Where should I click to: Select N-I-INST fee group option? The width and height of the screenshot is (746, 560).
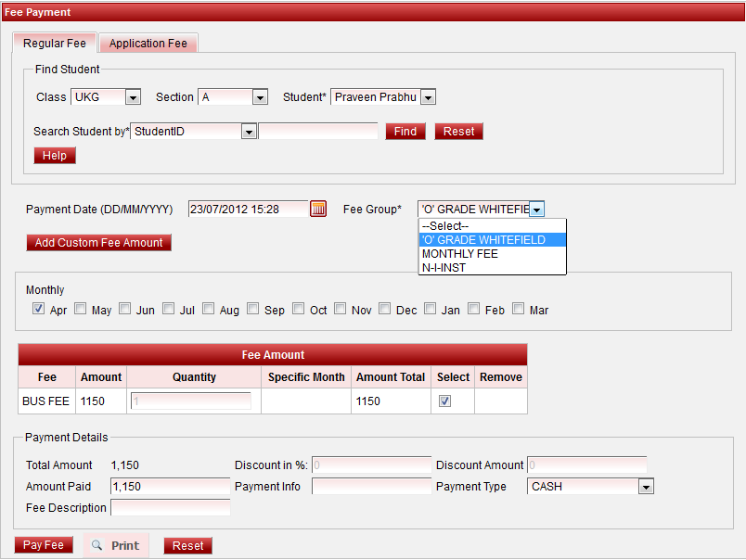tap(444, 267)
